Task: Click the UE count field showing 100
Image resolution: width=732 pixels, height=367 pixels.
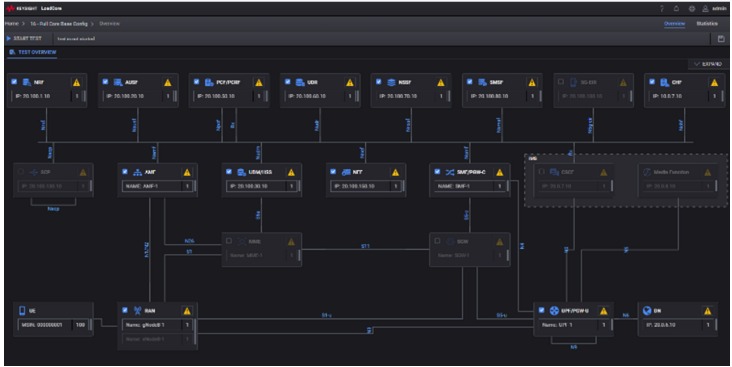Action: (80, 325)
